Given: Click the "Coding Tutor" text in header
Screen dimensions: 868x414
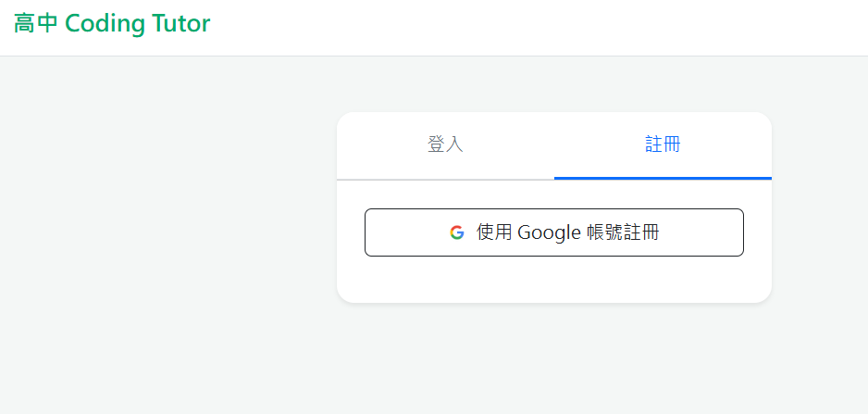Looking at the screenshot, I should coord(138,24).
